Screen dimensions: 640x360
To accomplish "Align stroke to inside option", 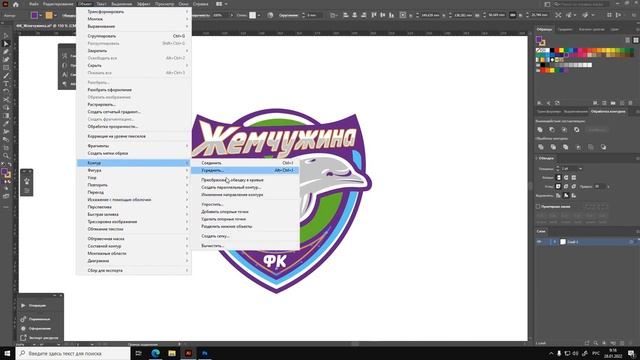I will 566,196.
